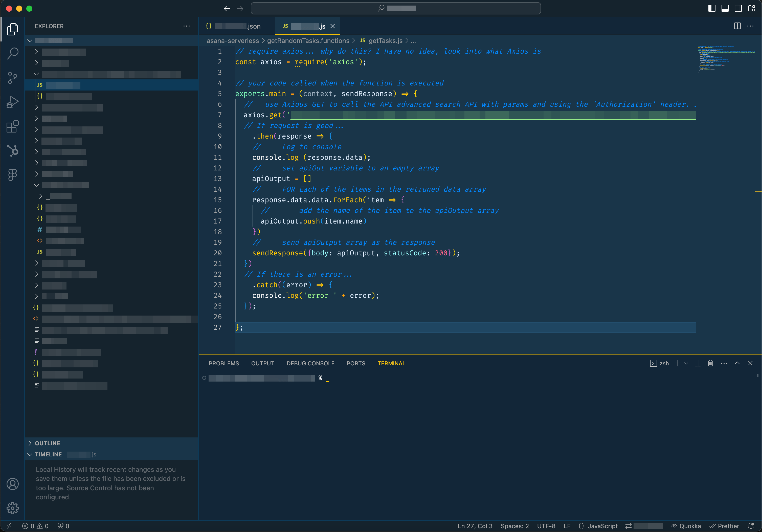Toggle the secondary side bar

tap(738, 8)
